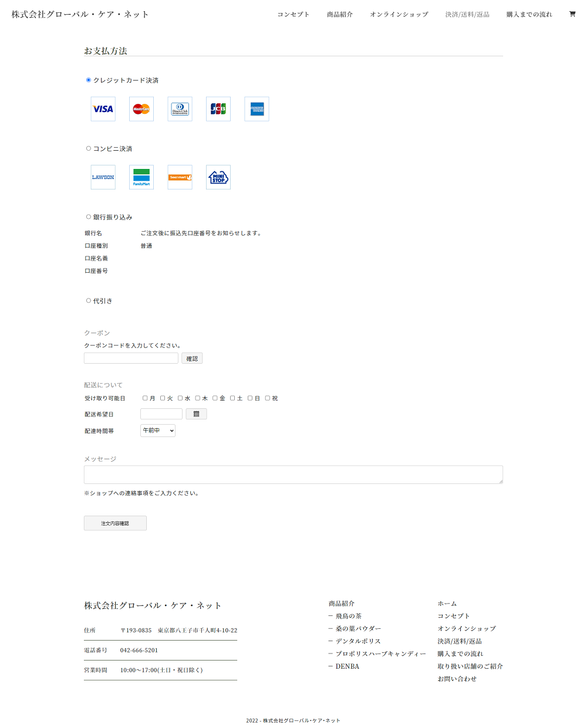Click the 株式会社グローバル・ケア・ネット header logo
The width and height of the screenshot is (587, 728).
tap(80, 14)
